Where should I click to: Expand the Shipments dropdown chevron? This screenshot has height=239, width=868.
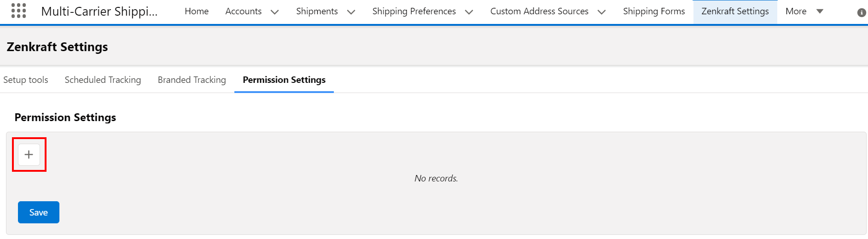351,12
